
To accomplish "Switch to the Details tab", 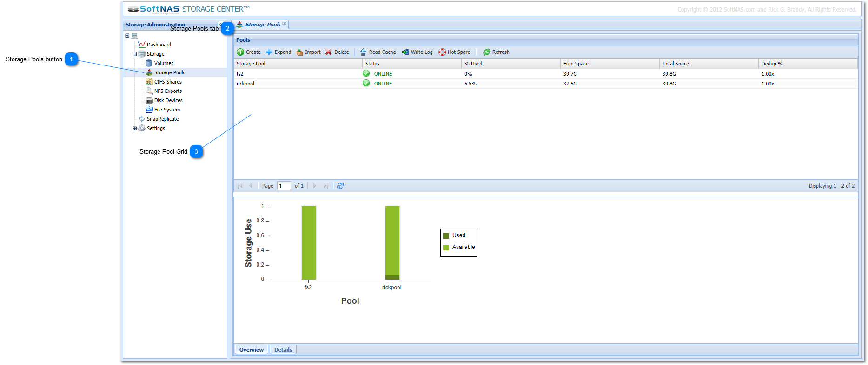I will point(283,350).
